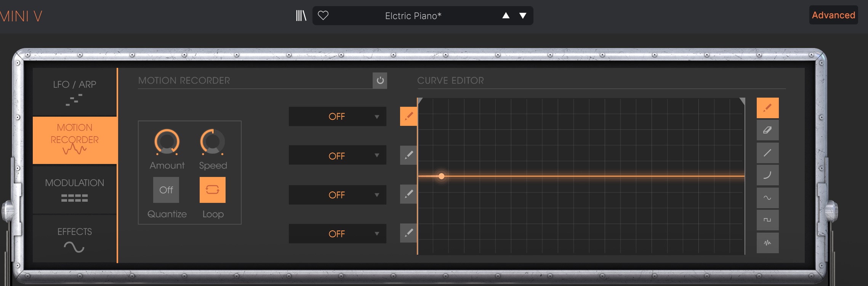Select the eraser tool in curve editor

click(767, 130)
